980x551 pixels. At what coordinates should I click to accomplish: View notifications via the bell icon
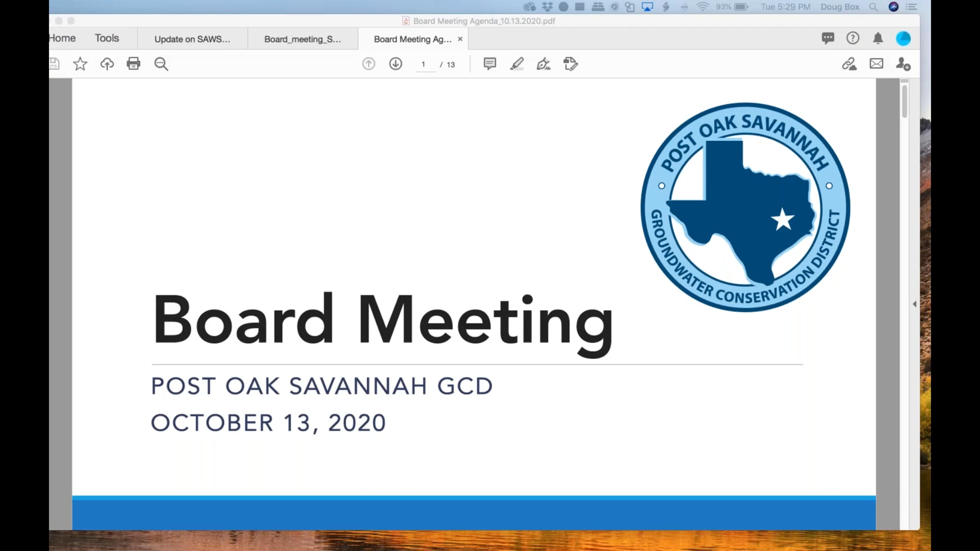tap(878, 38)
